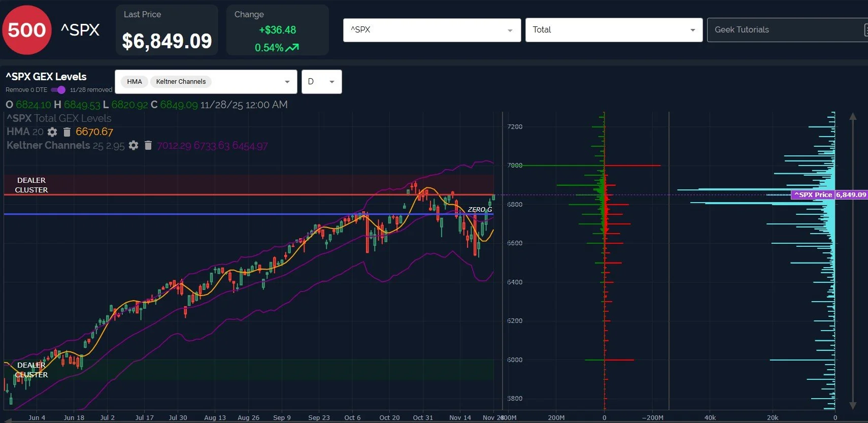
Task: Open settings gear for HMA 20 indicator
Action: [52, 132]
